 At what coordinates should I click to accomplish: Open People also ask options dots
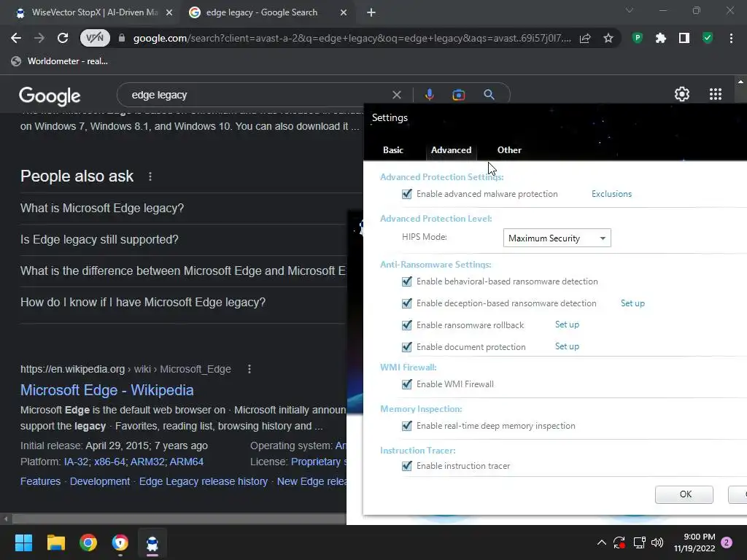[150, 176]
